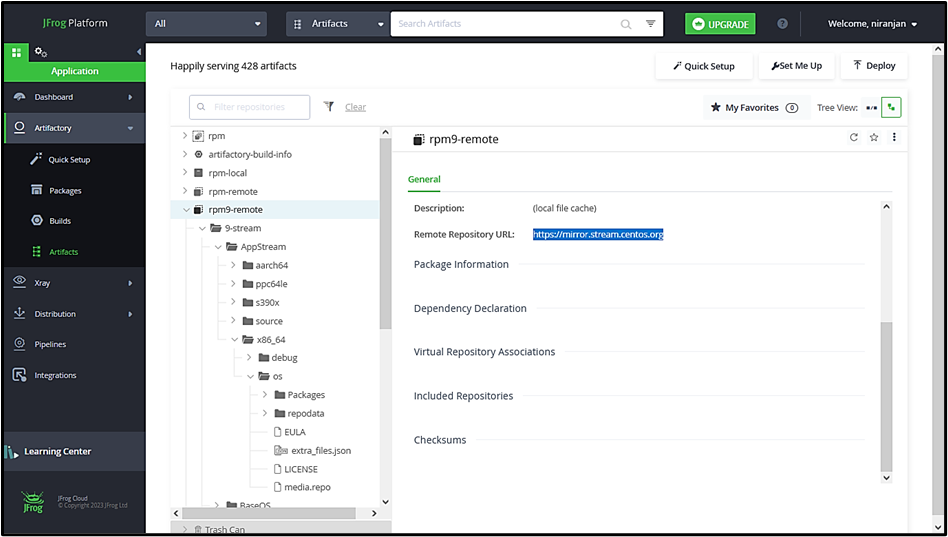Viewport: 948px width, 537px height.
Task: Collapse the sidebar with the arrow icon
Action: 138,52
